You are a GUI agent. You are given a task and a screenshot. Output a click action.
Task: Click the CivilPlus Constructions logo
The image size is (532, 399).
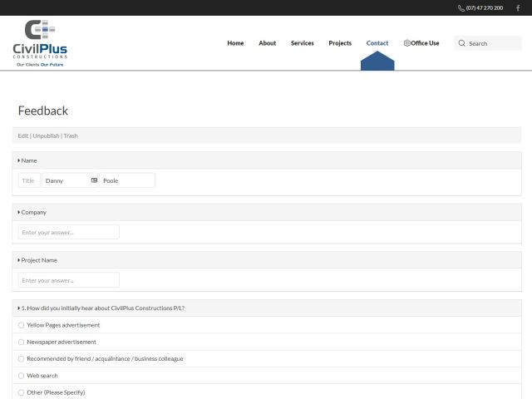click(40, 43)
